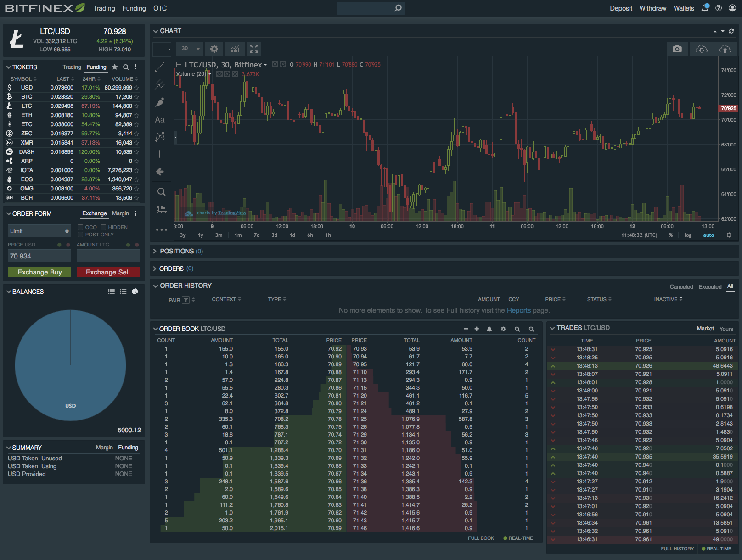Select the pattern drawing tool
742x560 pixels.
pyautogui.click(x=160, y=137)
